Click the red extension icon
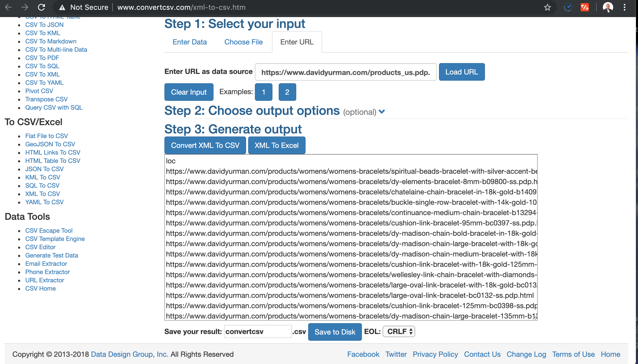 pos(584,7)
